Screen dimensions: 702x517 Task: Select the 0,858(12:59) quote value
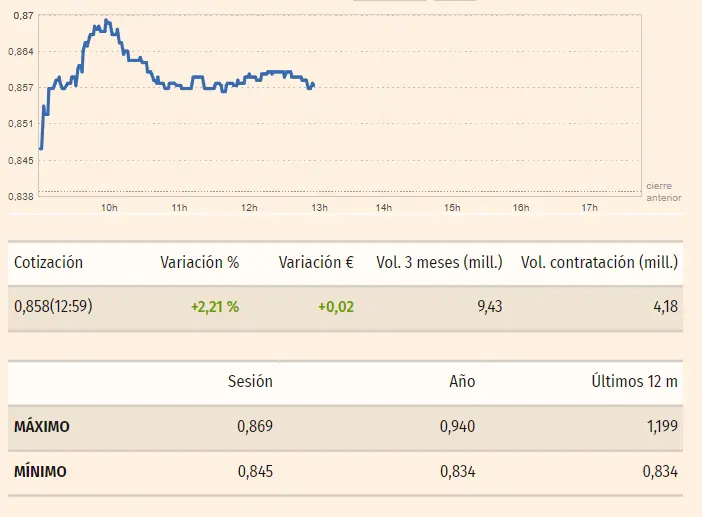53,307
